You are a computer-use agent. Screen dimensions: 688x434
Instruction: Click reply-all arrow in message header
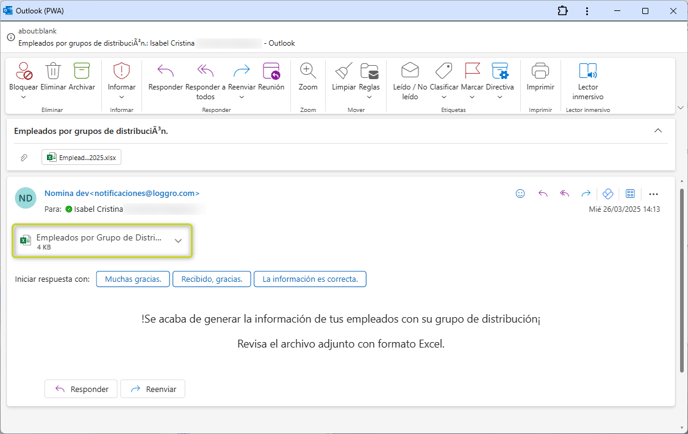pyautogui.click(x=564, y=194)
